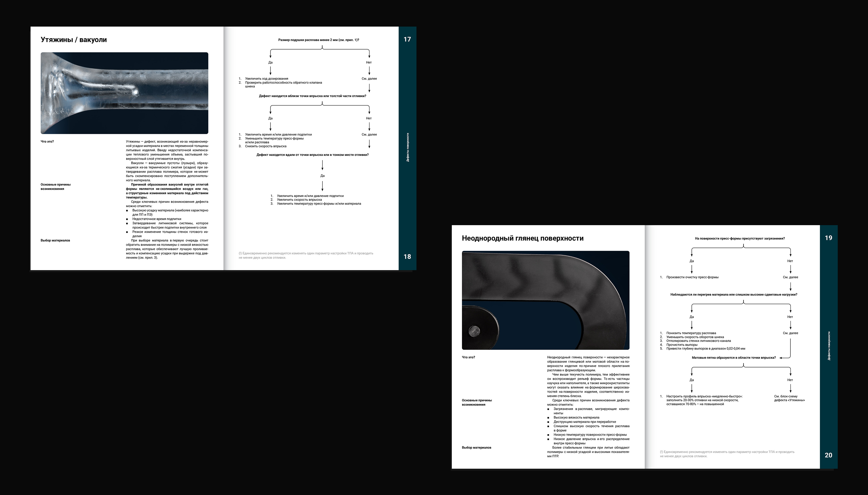Click «Матовые пятна образуются в области точки впрыска?»
The width and height of the screenshot is (868, 495).
click(x=733, y=358)
